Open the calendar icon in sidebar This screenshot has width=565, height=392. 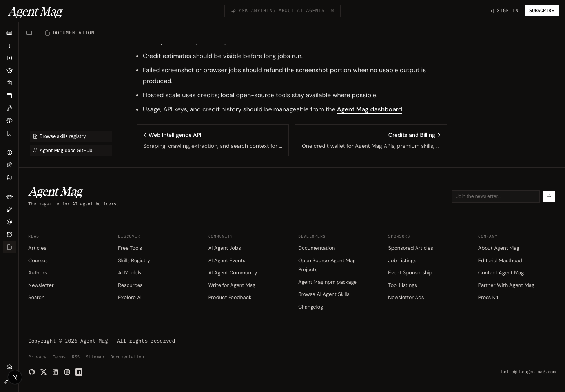point(9,96)
